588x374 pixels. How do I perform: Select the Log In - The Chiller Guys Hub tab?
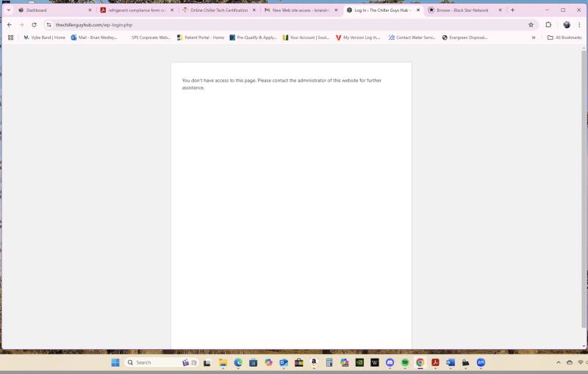(x=382, y=10)
